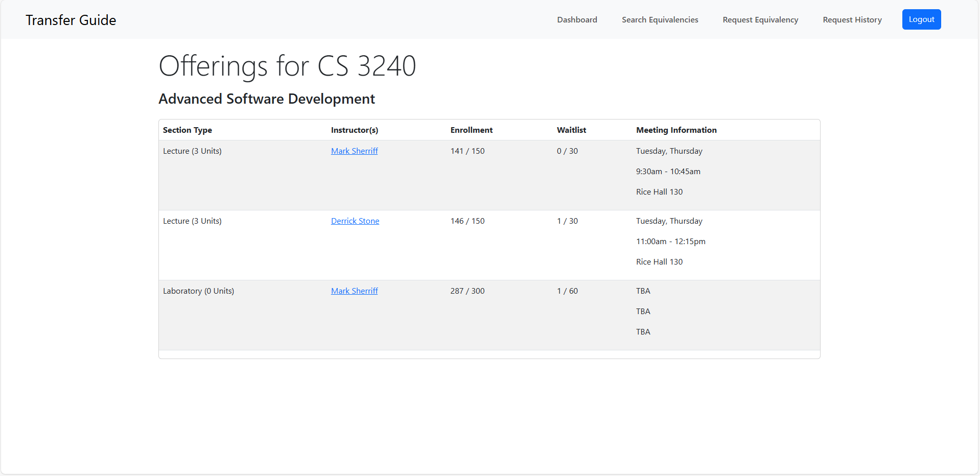Go to Search Equivalencies
This screenshot has width=980, height=476.
(x=660, y=19)
